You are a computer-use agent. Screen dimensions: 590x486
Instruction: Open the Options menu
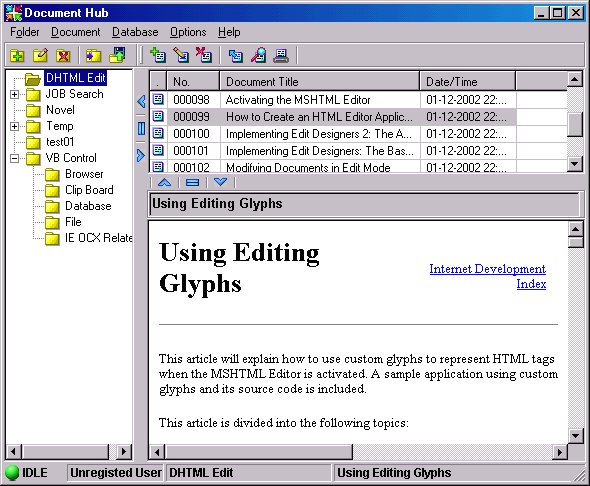click(x=188, y=32)
